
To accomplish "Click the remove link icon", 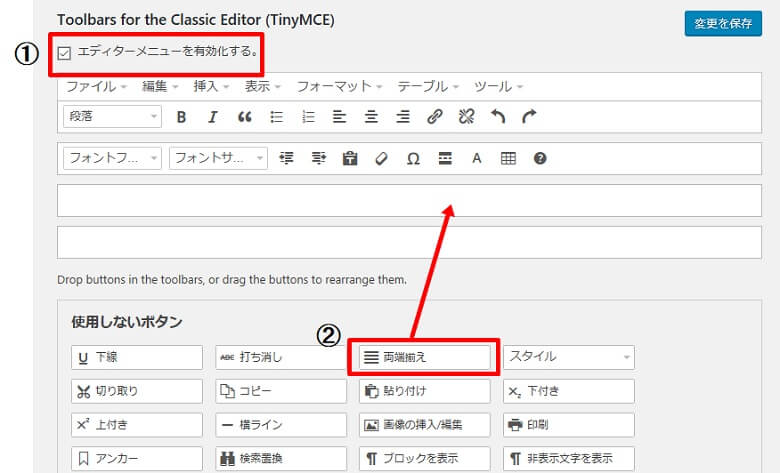I will (466, 117).
